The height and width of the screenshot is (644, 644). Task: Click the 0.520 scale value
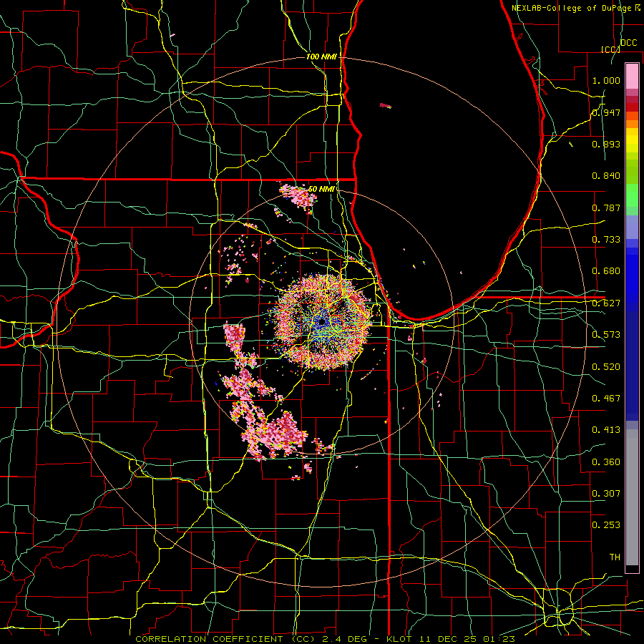[606, 367]
